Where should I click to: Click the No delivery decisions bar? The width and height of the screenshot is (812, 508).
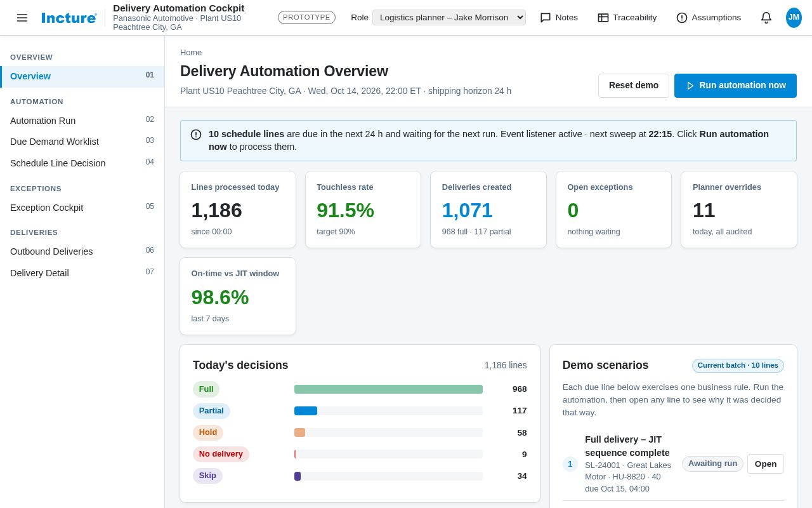(x=388, y=454)
